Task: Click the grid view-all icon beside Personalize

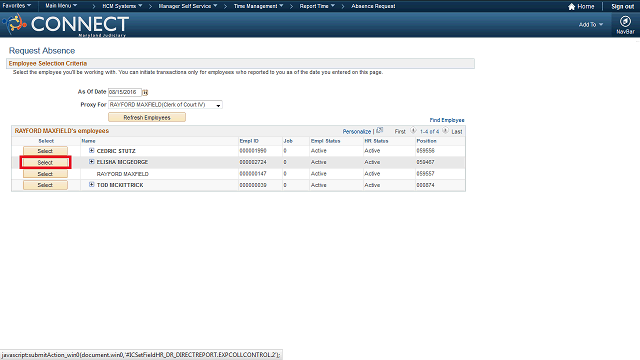Action: coord(380,131)
